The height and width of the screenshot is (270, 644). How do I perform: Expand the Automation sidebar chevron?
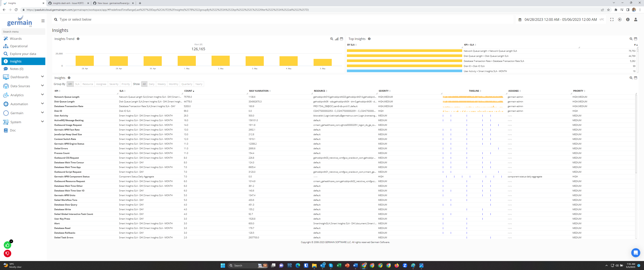pos(42,104)
